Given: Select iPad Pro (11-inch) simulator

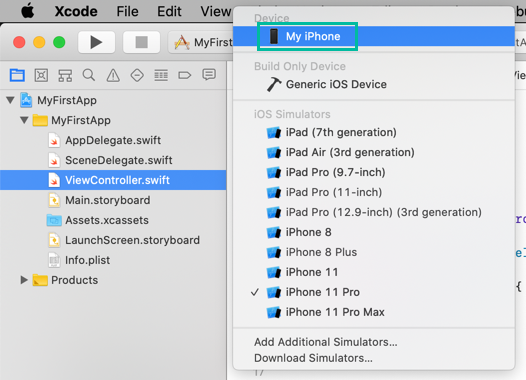Looking at the screenshot, I should [374, 192].
